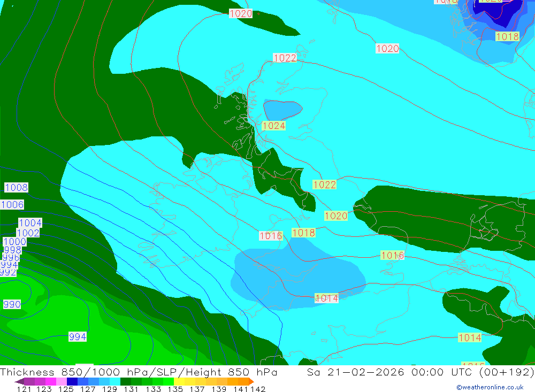Click the legend value 129

click(109, 389)
